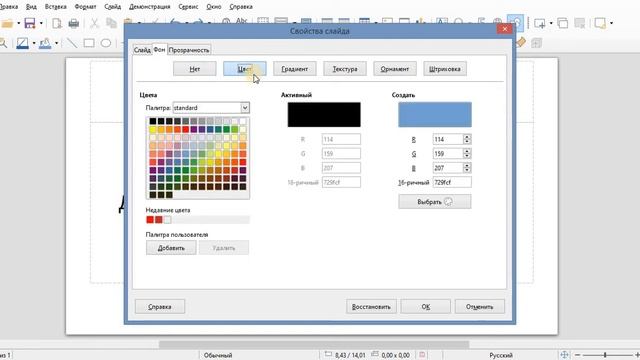Open the Окно menu
The image size is (640, 360).
pyautogui.click(x=213, y=7)
